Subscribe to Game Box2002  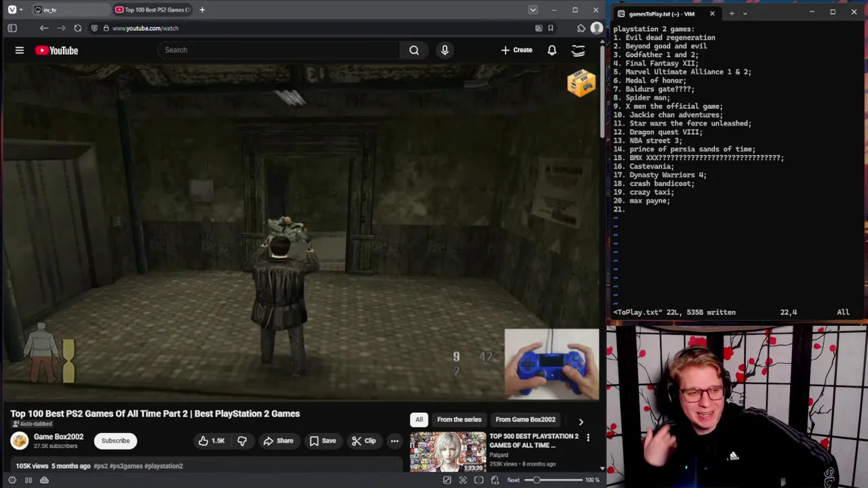point(115,441)
